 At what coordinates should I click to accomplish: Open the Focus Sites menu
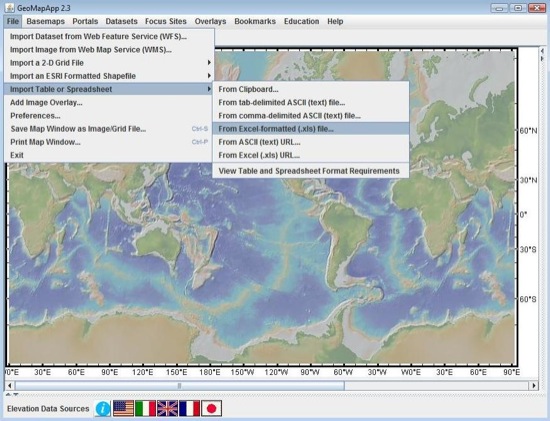click(x=166, y=21)
